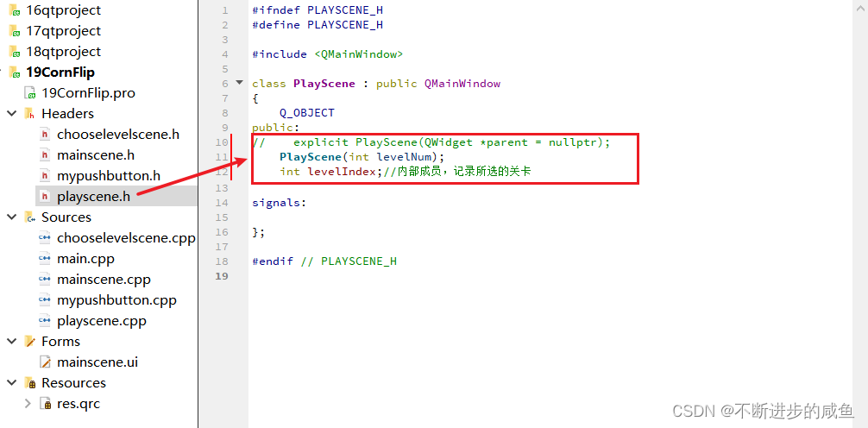Click the Resources folder icon
The image size is (868, 428).
pos(29,383)
